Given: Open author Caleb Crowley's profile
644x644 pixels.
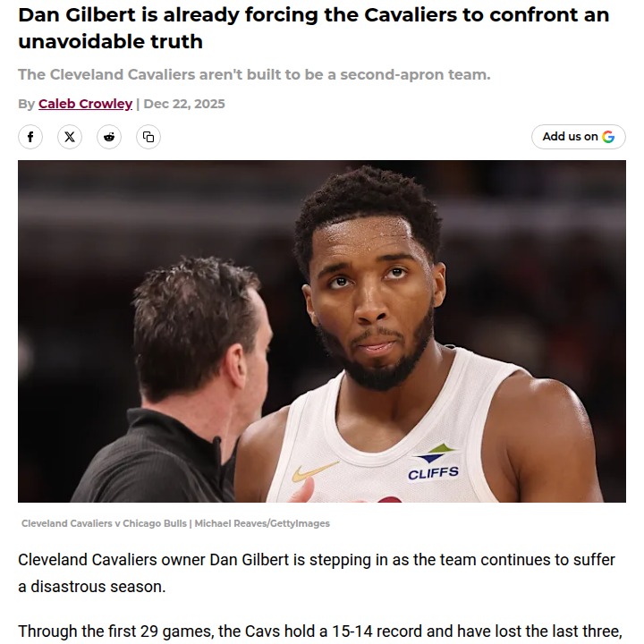Looking at the screenshot, I should click(x=86, y=104).
